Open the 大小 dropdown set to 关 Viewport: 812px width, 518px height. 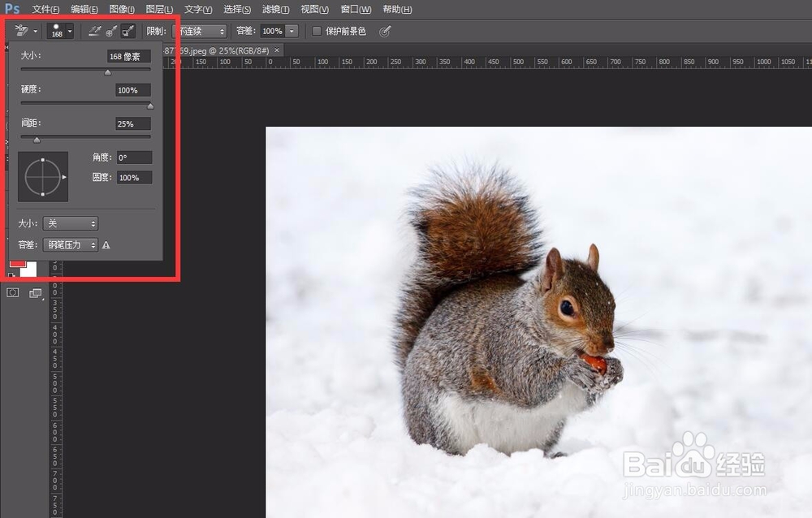(x=71, y=223)
